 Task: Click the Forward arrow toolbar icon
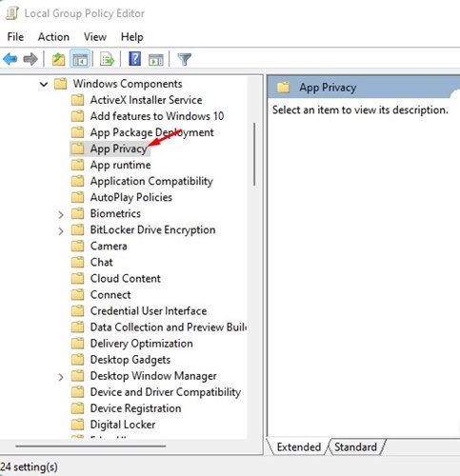30,59
